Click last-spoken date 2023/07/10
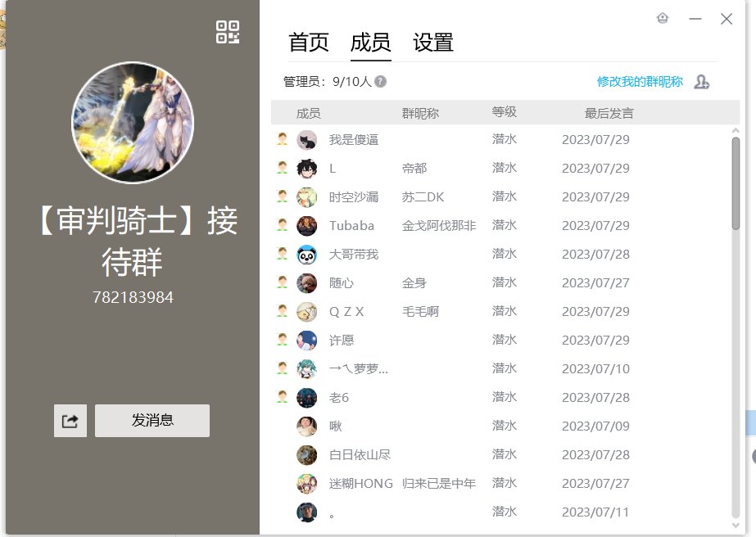The width and height of the screenshot is (756, 537). tap(596, 369)
